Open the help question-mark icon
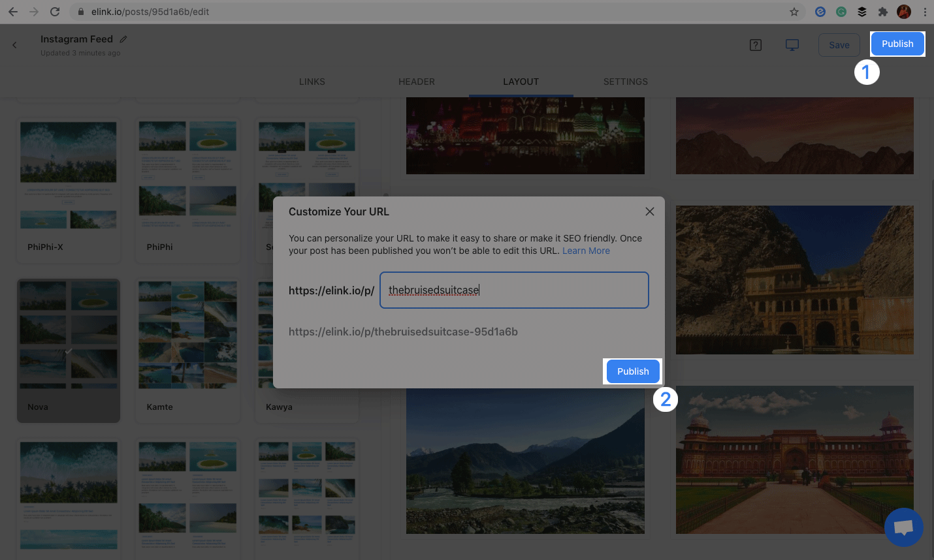Viewport: 934px width, 560px height. tap(756, 45)
